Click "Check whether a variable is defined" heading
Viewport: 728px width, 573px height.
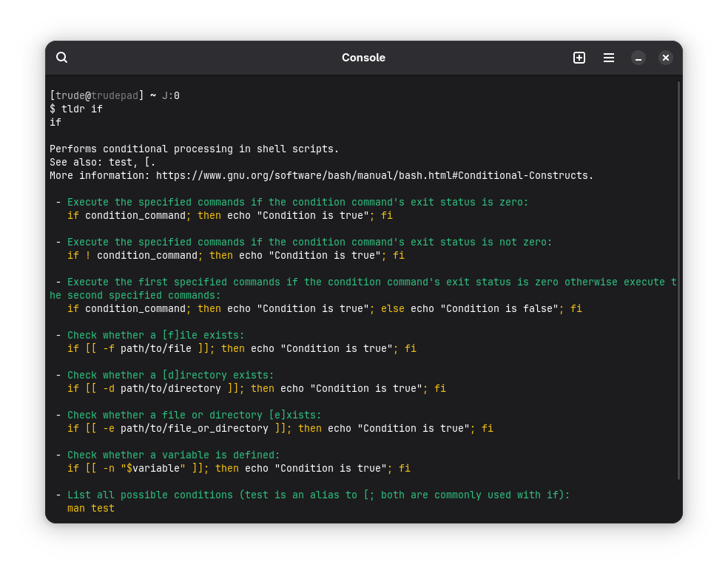click(x=173, y=455)
